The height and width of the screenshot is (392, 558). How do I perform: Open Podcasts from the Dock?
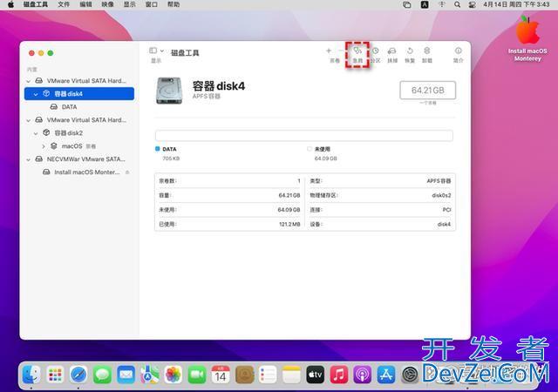pyautogui.click(x=363, y=375)
